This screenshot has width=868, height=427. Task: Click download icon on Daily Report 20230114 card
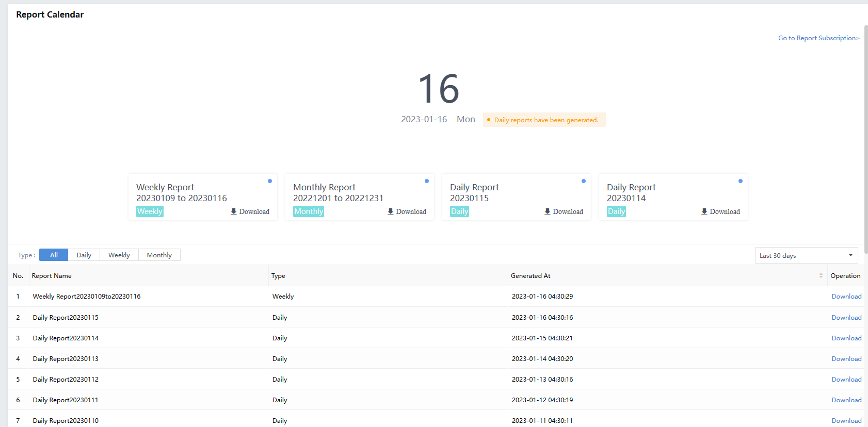tap(704, 211)
